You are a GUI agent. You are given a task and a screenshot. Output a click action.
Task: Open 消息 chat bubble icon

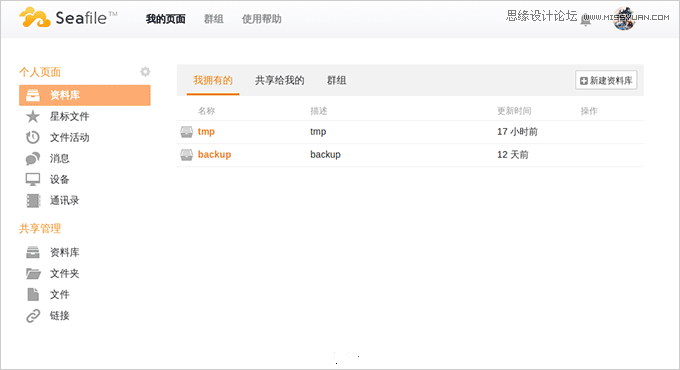click(33, 159)
